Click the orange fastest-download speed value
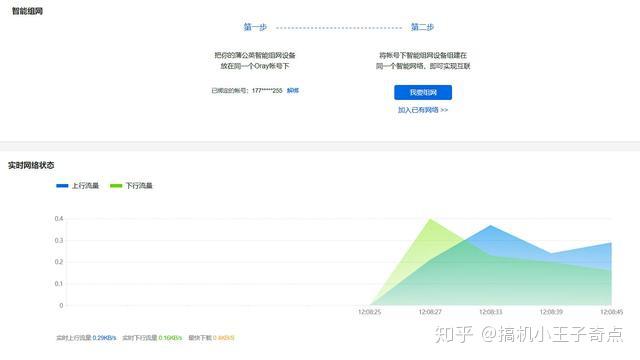 click(223, 338)
